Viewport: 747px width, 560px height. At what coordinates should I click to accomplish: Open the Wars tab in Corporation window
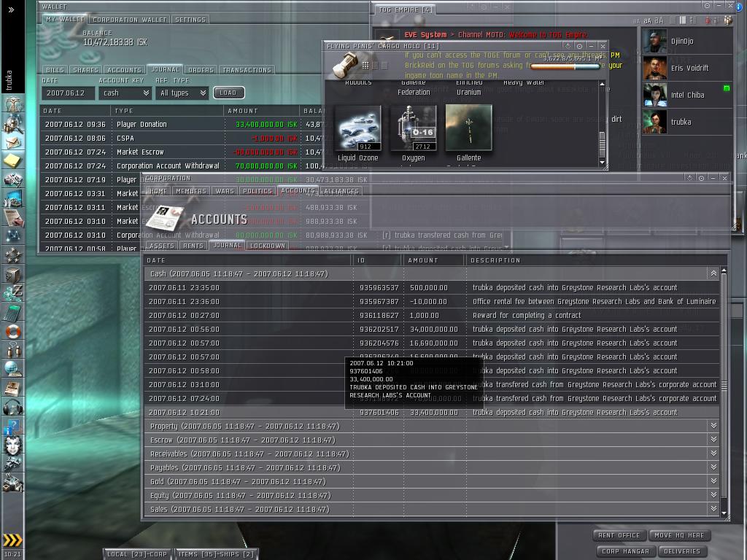click(x=225, y=191)
